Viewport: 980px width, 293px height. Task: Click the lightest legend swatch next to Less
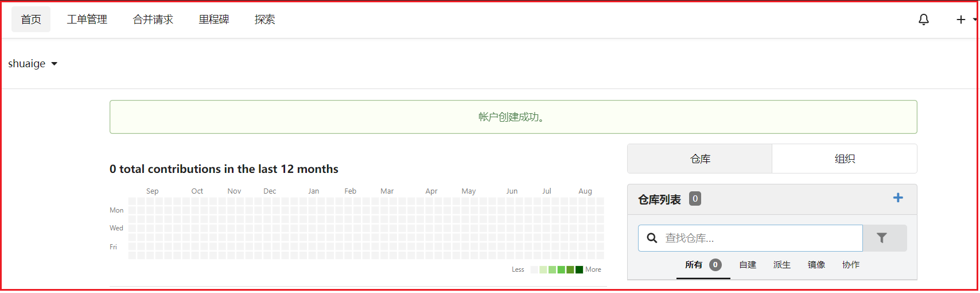(534, 269)
